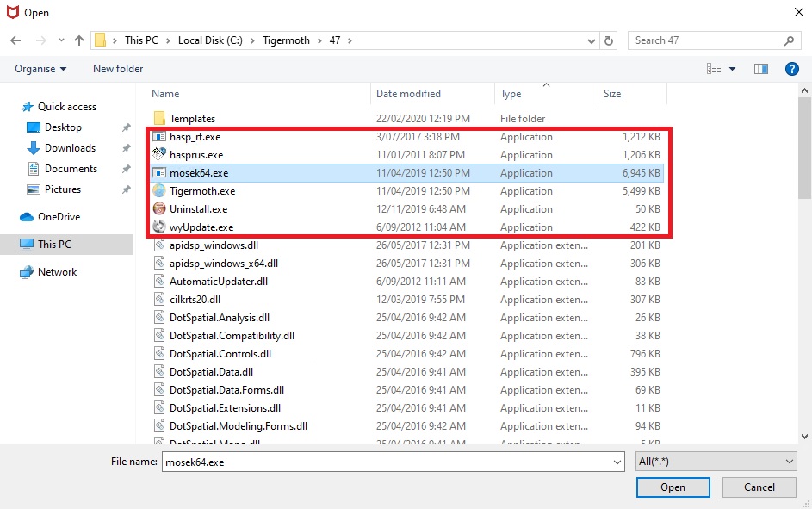Open Documents from the sidebar
The image size is (812, 509).
[x=71, y=169]
